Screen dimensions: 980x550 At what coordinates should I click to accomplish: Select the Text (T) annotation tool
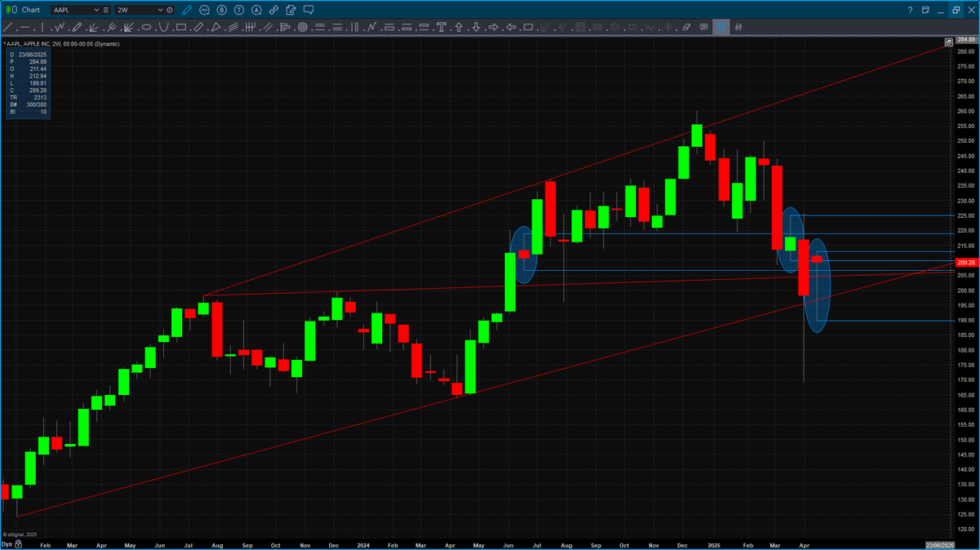[x=441, y=27]
